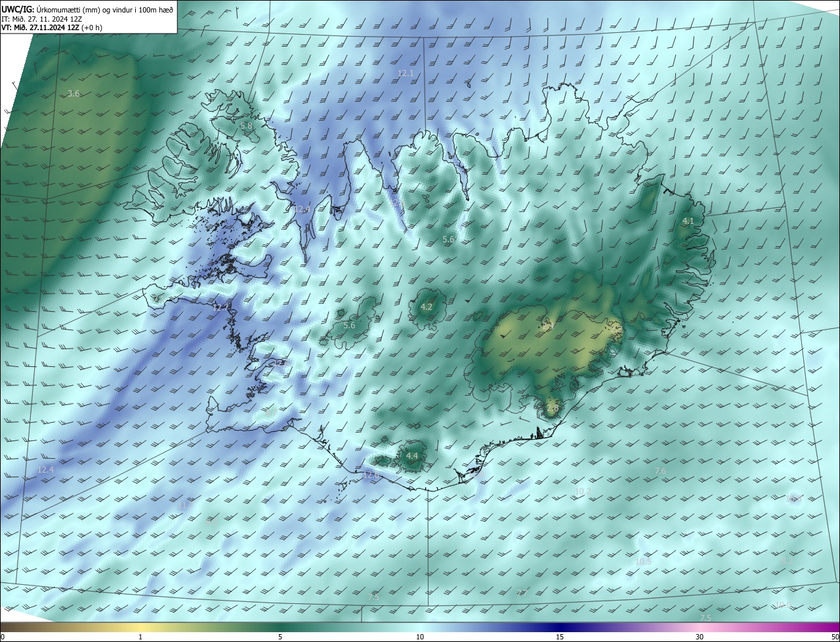Image resolution: width=840 pixels, height=642 pixels.
Task: Click the 30 tick on the color scale
Action: (700, 637)
